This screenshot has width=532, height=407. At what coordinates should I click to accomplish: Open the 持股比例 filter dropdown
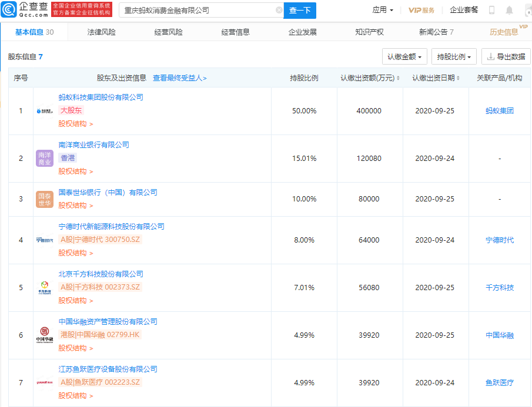pos(454,56)
